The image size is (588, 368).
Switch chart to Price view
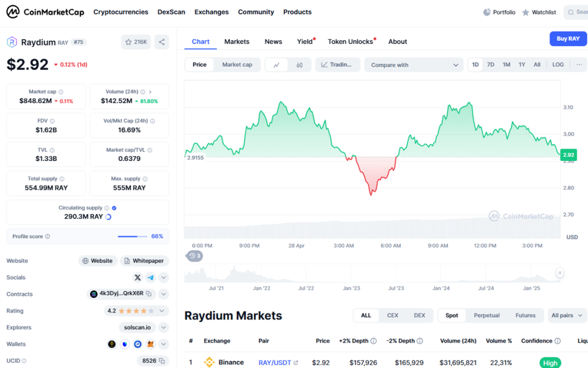(x=199, y=64)
